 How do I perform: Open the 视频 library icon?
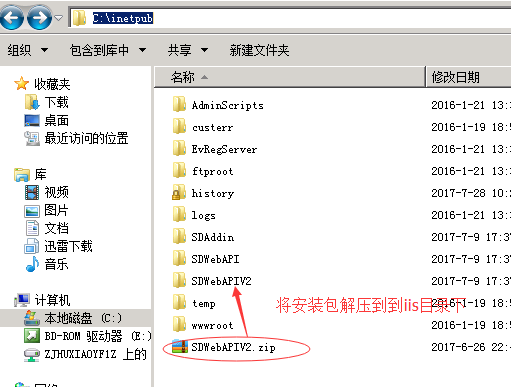click(32, 192)
